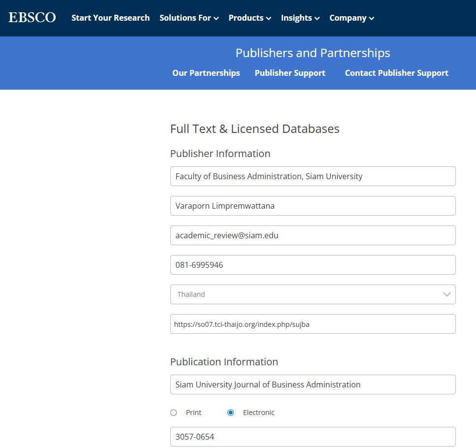This screenshot has width=476, height=448.
Task: Select the Print radio button
Action: 173,413
